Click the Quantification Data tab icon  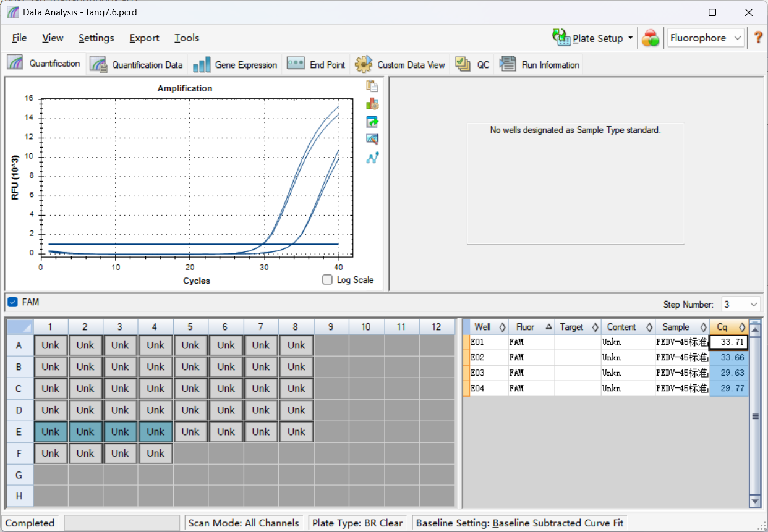click(99, 64)
